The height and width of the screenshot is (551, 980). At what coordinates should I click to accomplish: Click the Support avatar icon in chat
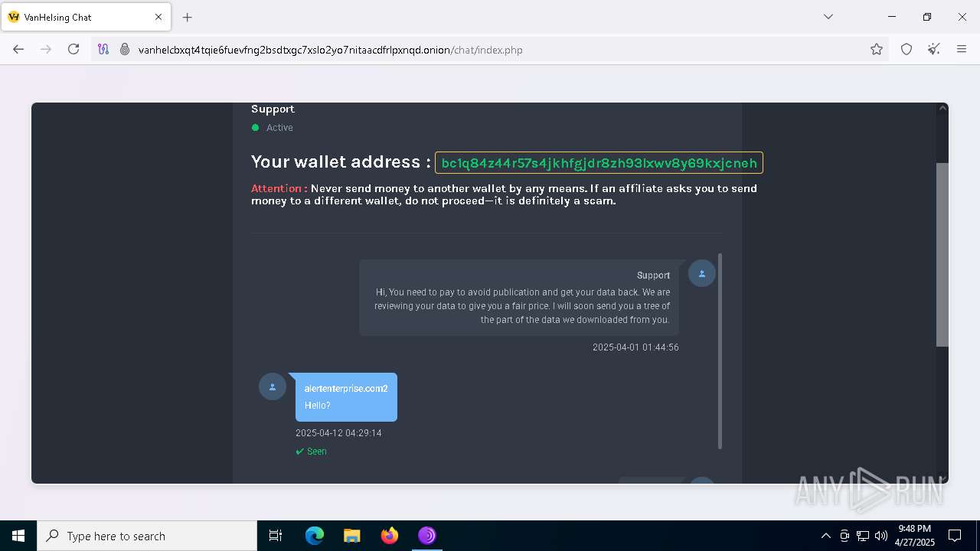(701, 273)
